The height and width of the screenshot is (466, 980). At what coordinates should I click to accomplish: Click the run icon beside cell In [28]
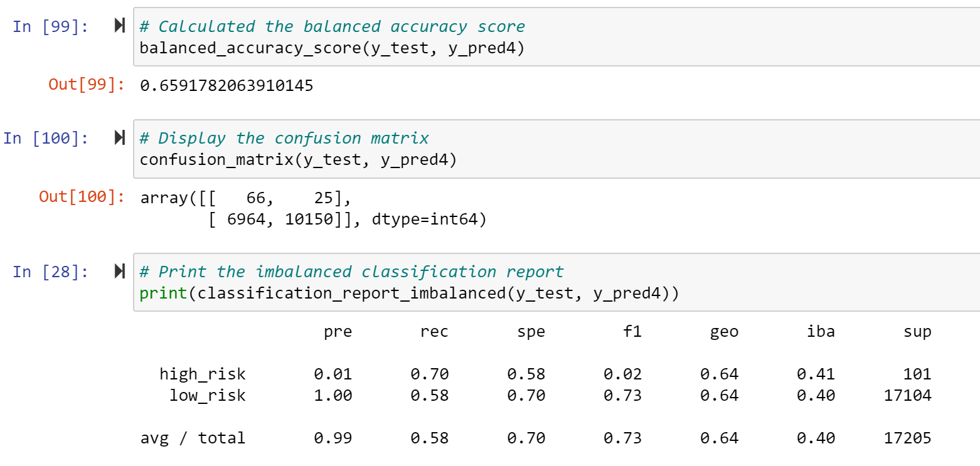119,272
